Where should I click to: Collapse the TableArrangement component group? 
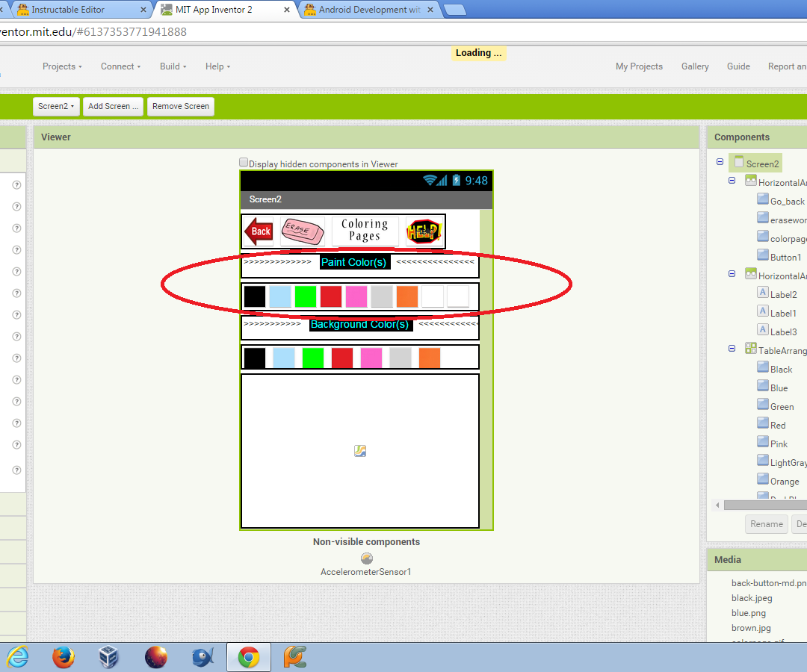click(732, 348)
